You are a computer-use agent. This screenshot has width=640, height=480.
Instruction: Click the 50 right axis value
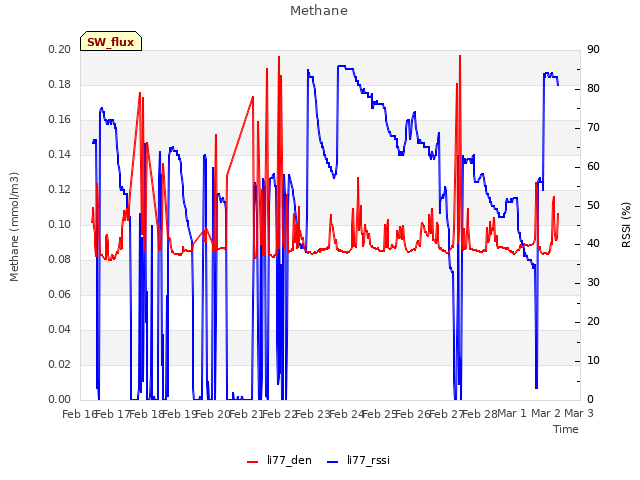pos(593,205)
